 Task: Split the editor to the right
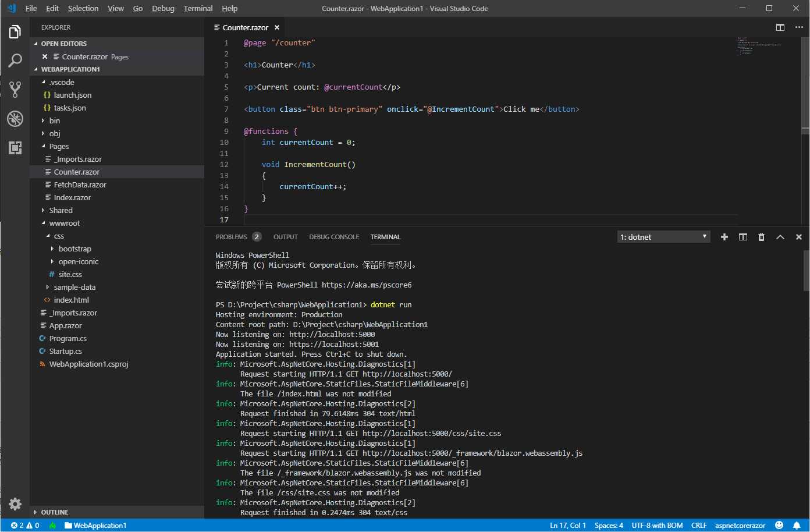tap(780, 27)
